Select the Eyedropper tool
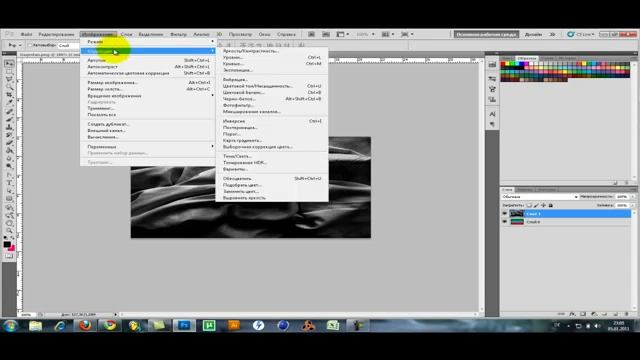This screenshot has width=640, height=360. [9, 102]
